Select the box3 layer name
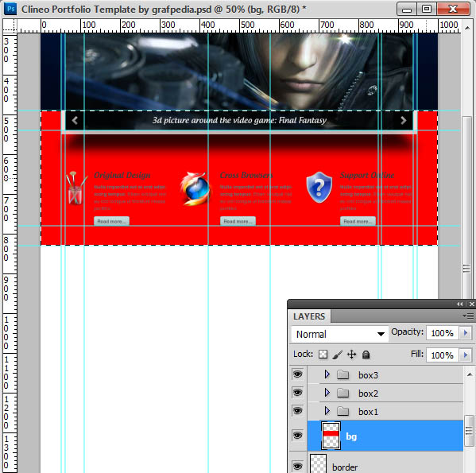The height and width of the screenshot is (473, 476). click(368, 375)
